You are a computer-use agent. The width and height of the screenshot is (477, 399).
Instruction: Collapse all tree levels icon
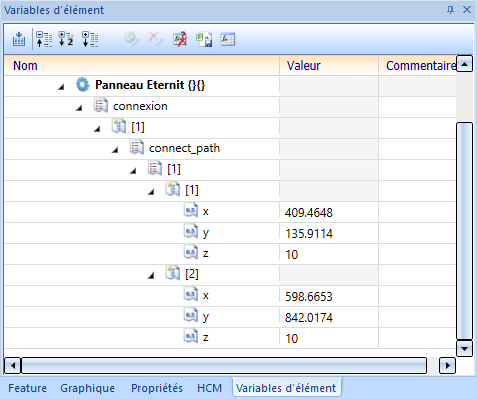(x=44, y=39)
